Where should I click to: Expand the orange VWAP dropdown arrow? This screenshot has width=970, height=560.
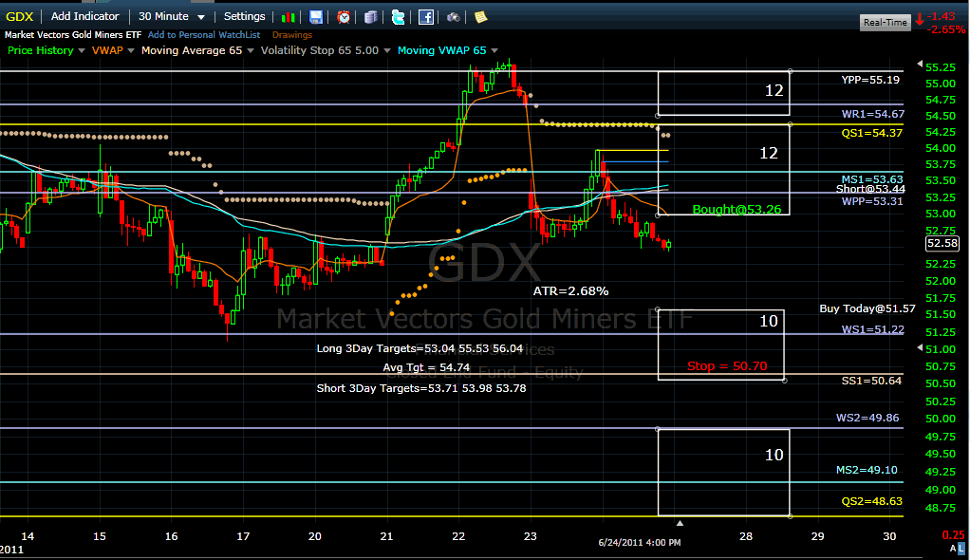coord(131,50)
